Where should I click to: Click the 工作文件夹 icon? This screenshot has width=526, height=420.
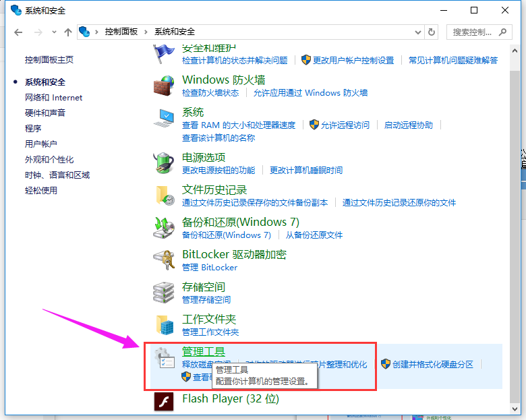(x=164, y=325)
